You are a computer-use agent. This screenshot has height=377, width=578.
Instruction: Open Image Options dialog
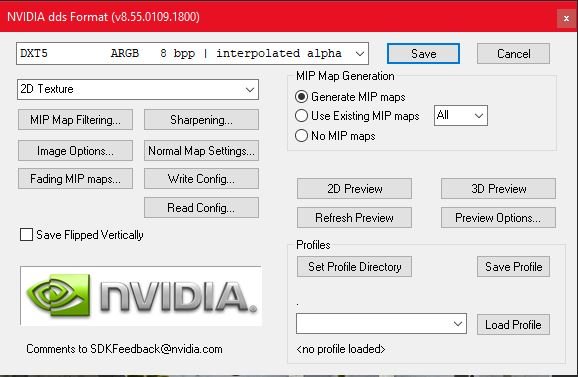(x=75, y=151)
